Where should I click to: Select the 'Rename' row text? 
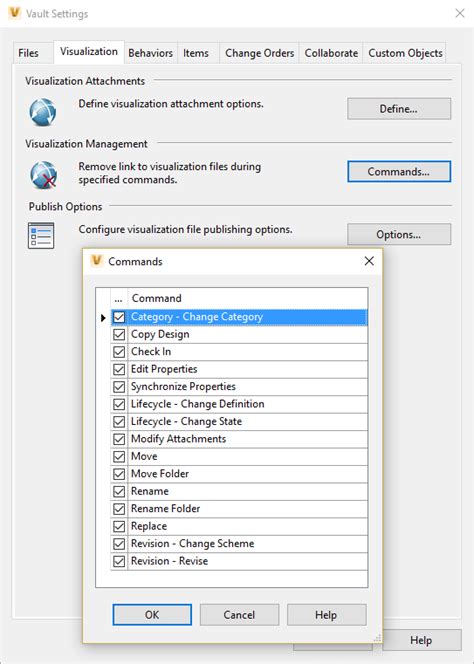[x=150, y=491]
